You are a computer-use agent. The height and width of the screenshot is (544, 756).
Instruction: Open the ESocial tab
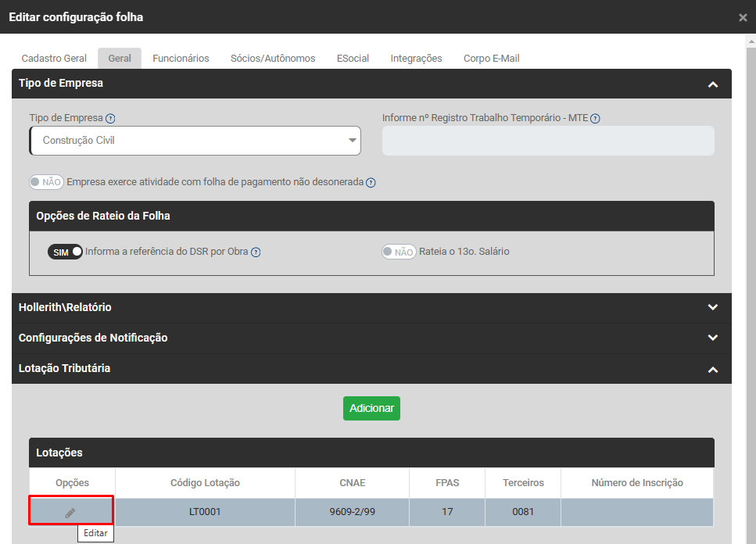(x=353, y=59)
